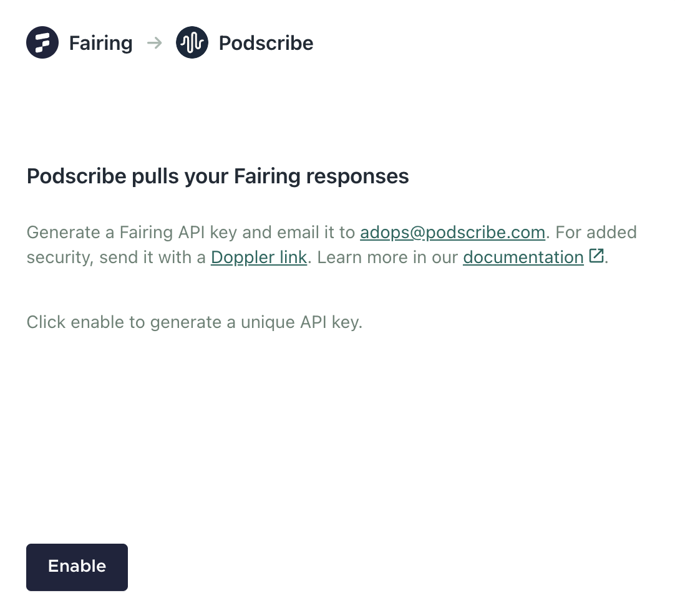Image resolution: width=675 pixels, height=616 pixels.
Task: Click the arrow between Fairing and Podscribe
Action: click(154, 43)
